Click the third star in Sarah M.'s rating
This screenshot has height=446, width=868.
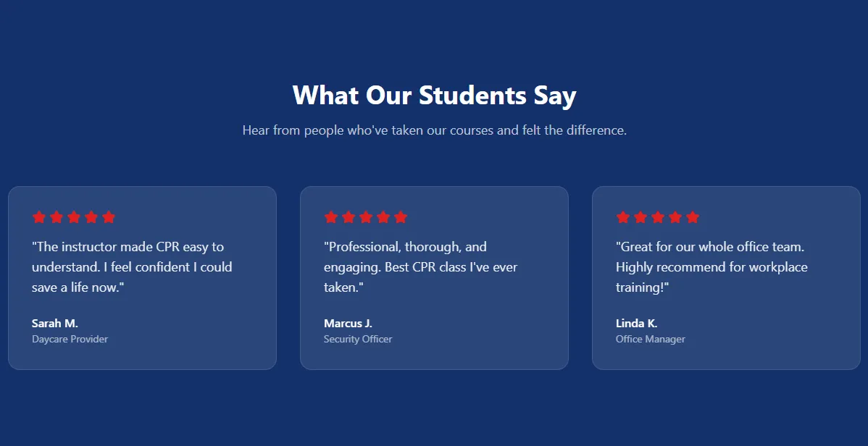[74, 217]
